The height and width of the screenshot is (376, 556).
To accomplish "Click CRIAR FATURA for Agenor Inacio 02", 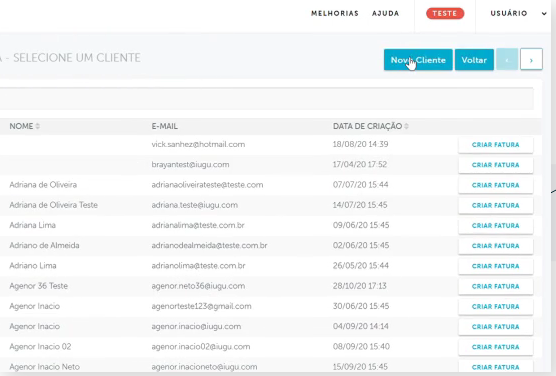I will coord(495,347).
